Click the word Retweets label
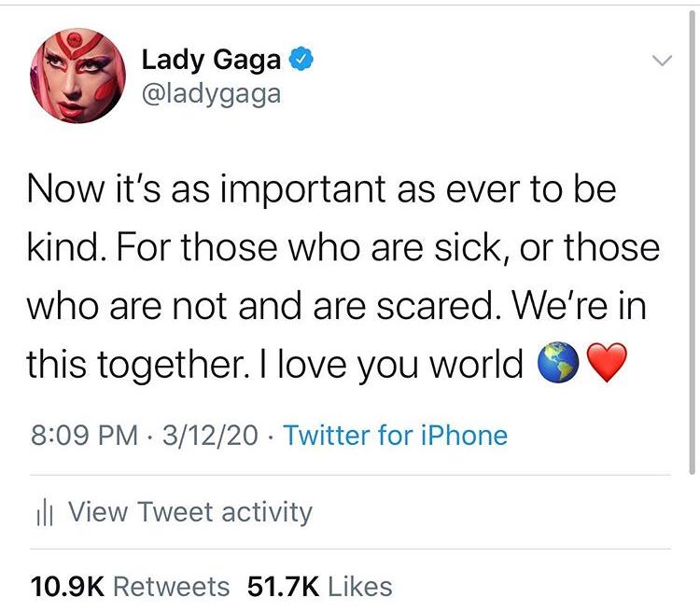This screenshot has height=611, width=700. [172, 587]
